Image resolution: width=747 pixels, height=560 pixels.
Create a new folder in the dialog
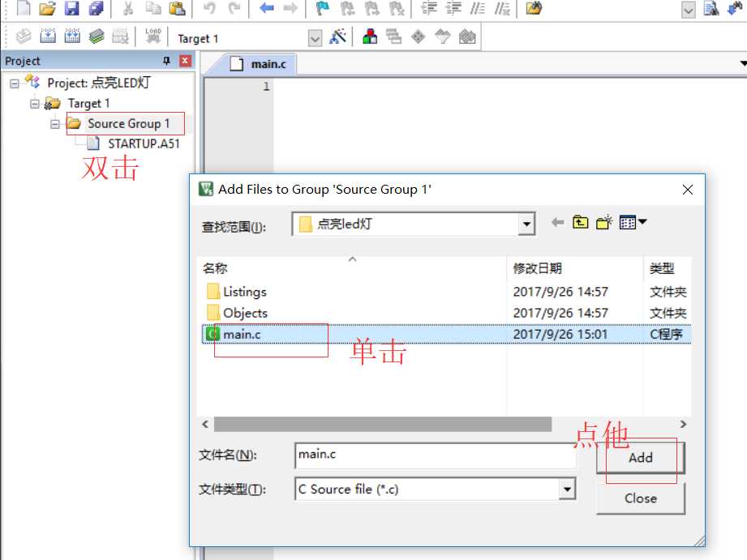click(604, 222)
